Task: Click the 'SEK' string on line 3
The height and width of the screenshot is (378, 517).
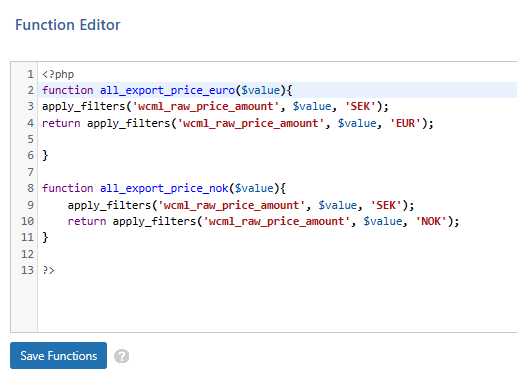Action: tap(360, 106)
